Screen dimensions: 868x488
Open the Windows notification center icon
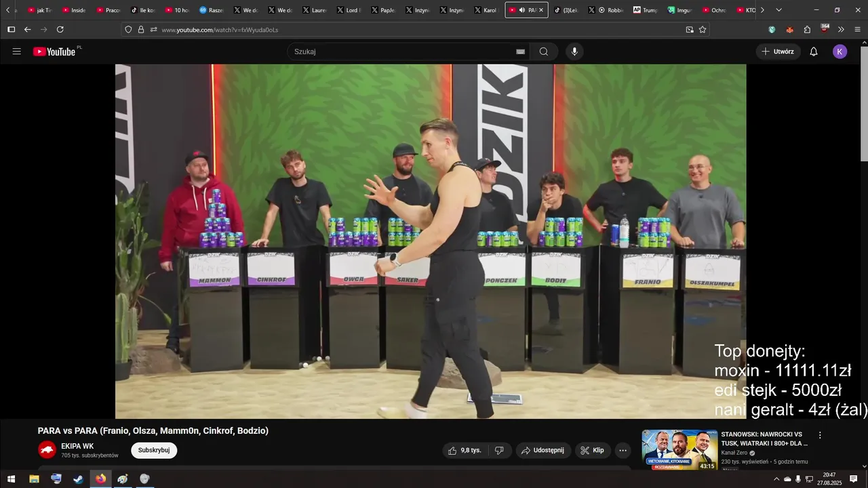(x=854, y=479)
